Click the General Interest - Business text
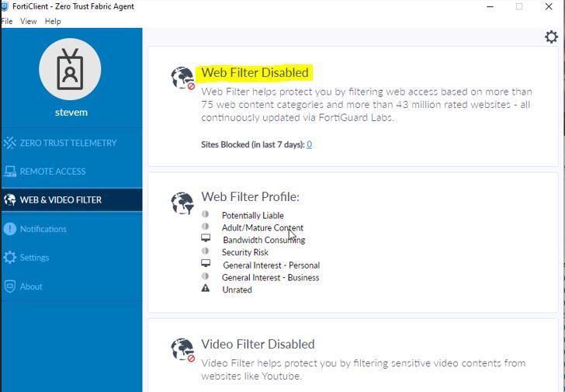 270,277
